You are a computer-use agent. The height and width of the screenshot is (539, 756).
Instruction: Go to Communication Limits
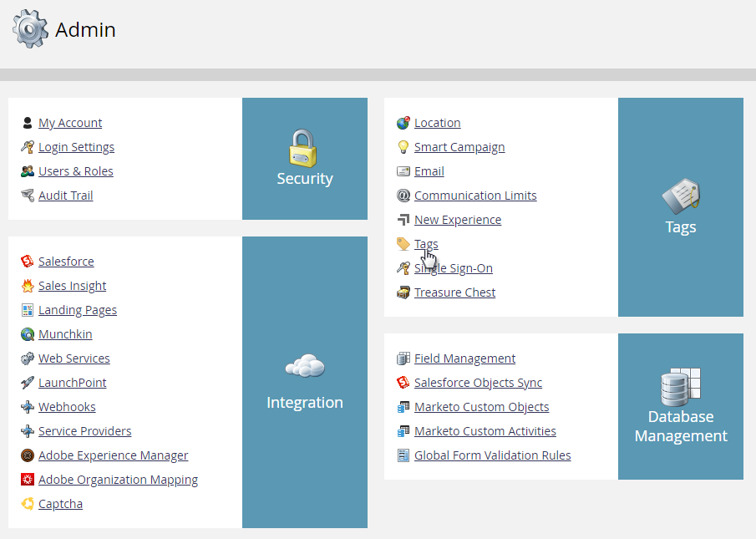475,196
